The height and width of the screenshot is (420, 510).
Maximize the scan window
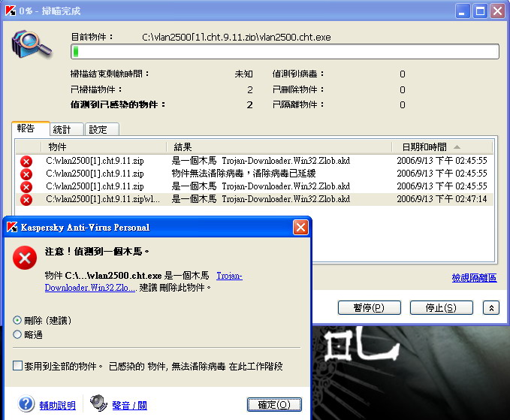480,11
